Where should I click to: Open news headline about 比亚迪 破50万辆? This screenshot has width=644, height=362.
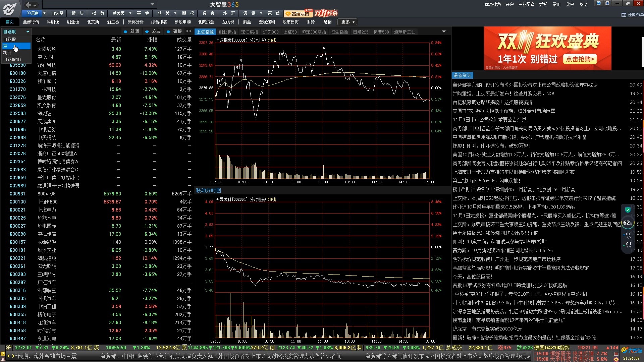pyautogui.click(x=492, y=146)
